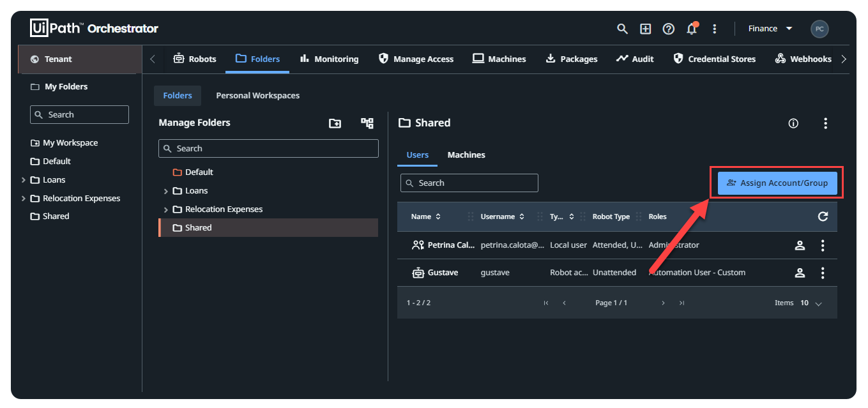Open the Personal Workspaces tab
Image resolution: width=868 pixels, height=408 pixels.
[x=257, y=95]
